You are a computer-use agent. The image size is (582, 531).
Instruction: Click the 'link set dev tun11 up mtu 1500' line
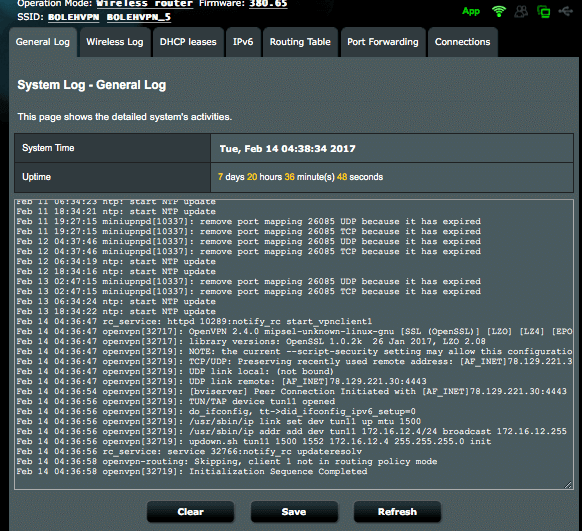pos(219,422)
